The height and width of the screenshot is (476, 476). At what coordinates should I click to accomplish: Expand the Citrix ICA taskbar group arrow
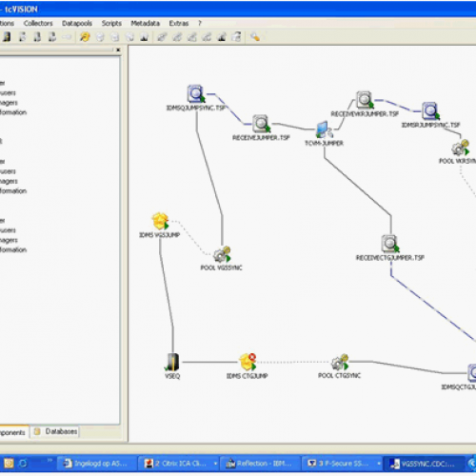pyautogui.click(x=215, y=464)
